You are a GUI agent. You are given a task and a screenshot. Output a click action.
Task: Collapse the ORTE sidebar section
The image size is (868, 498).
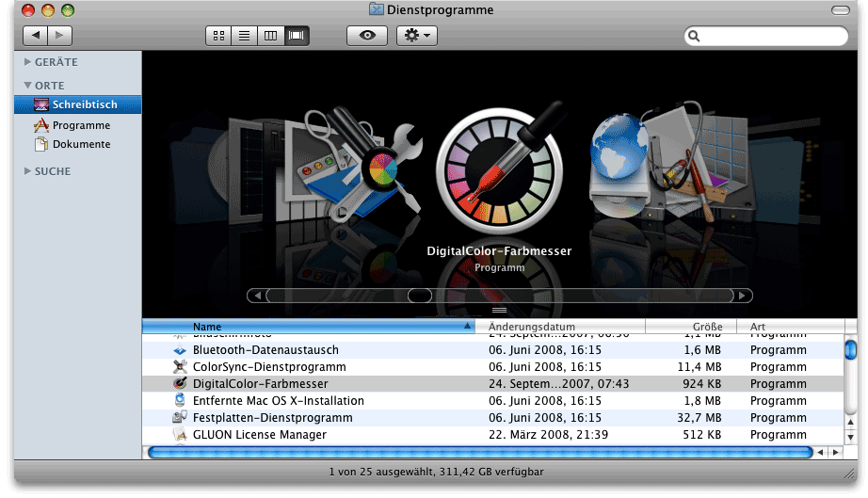pyautogui.click(x=27, y=86)
